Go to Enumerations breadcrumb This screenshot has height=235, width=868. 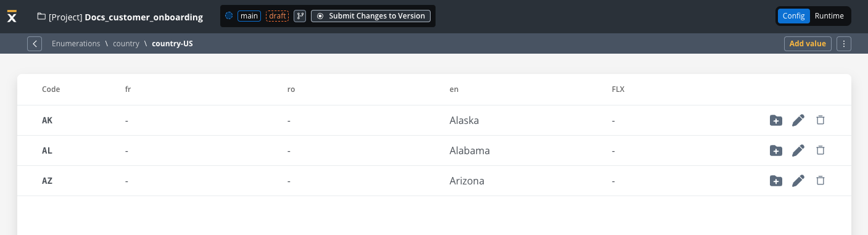(x=76, y=44)
